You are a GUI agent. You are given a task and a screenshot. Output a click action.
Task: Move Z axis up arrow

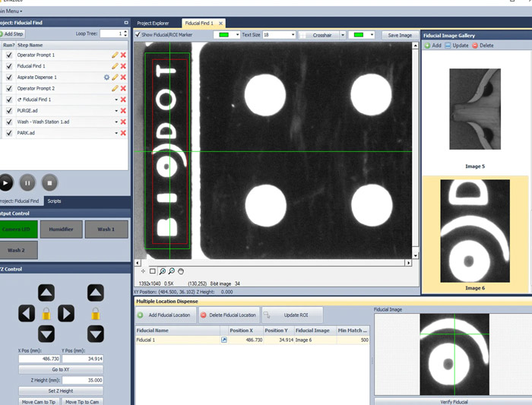click(96, 293)
